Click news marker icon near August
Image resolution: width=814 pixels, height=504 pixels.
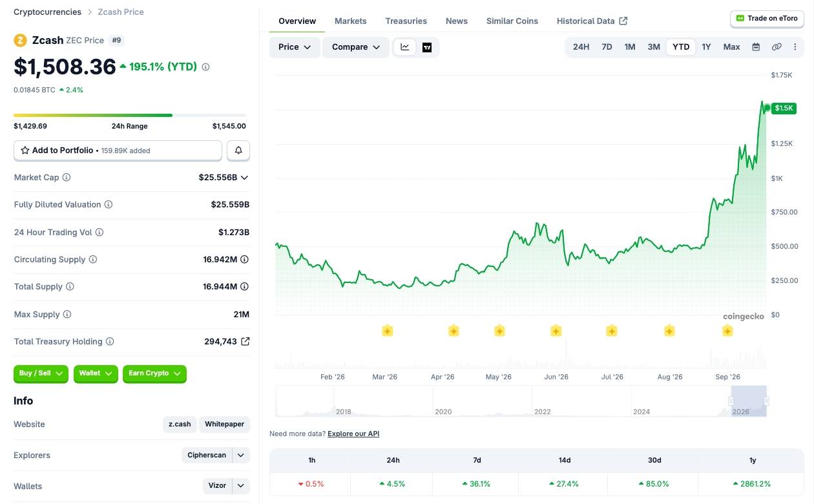pyautogui.click(x=669, y=331)
